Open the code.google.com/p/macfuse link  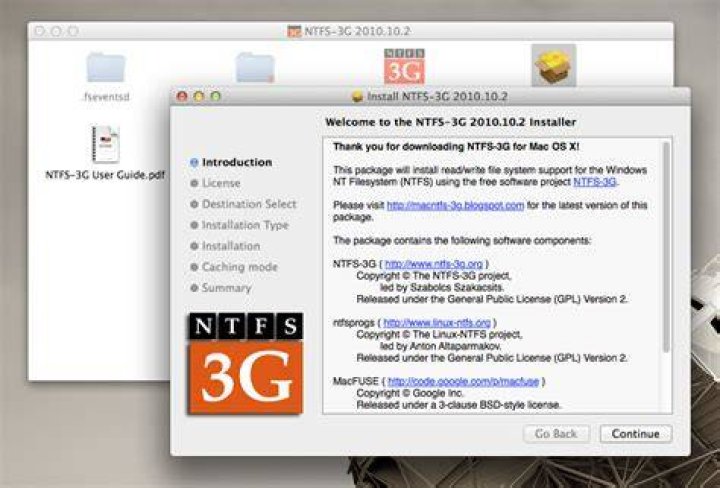[x=463, y=381]
